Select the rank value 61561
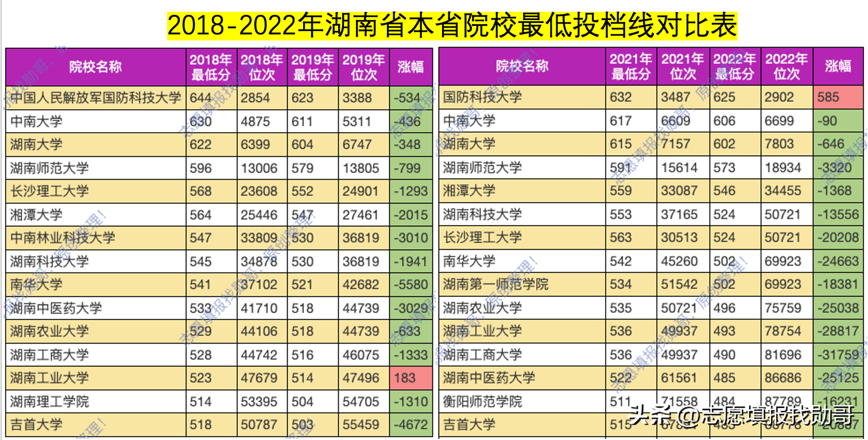 point(680,377)
